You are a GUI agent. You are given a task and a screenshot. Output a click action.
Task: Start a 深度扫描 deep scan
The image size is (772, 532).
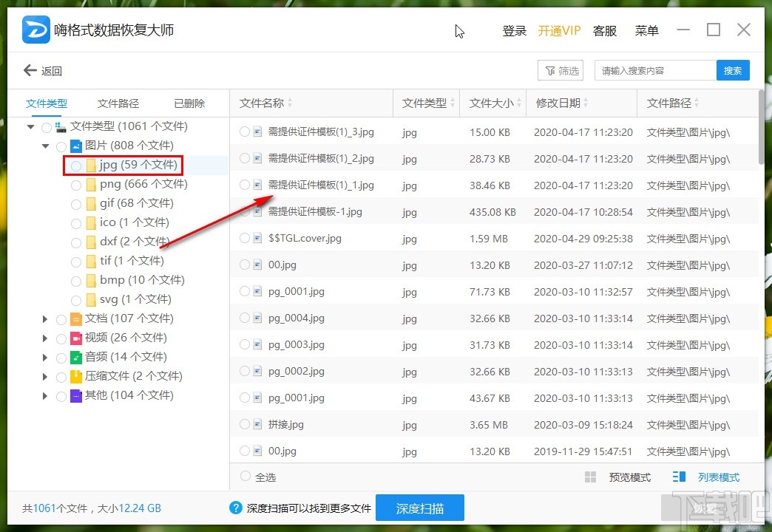coord(421,508)
